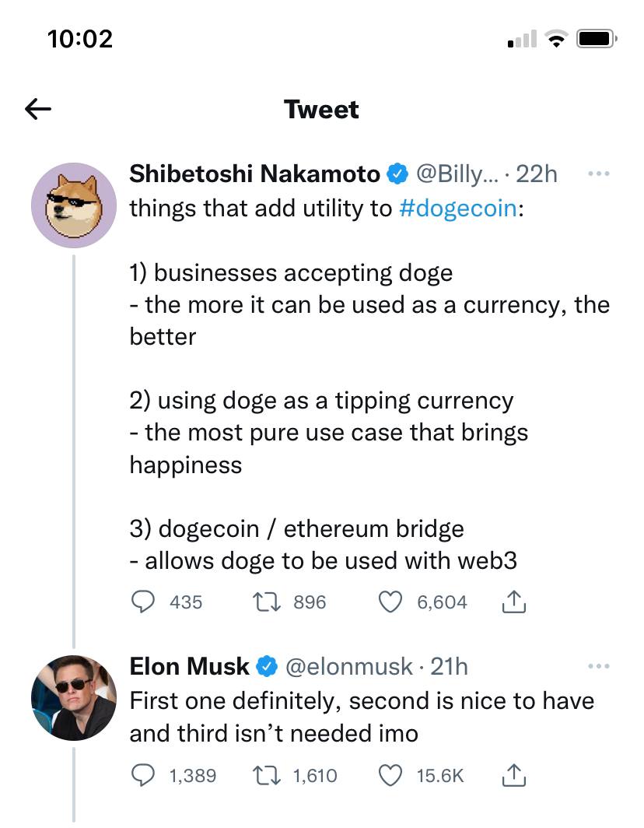Tap the 1,610 retweets count
Viewport: 644px width, 828px height.
pos(314,776)
